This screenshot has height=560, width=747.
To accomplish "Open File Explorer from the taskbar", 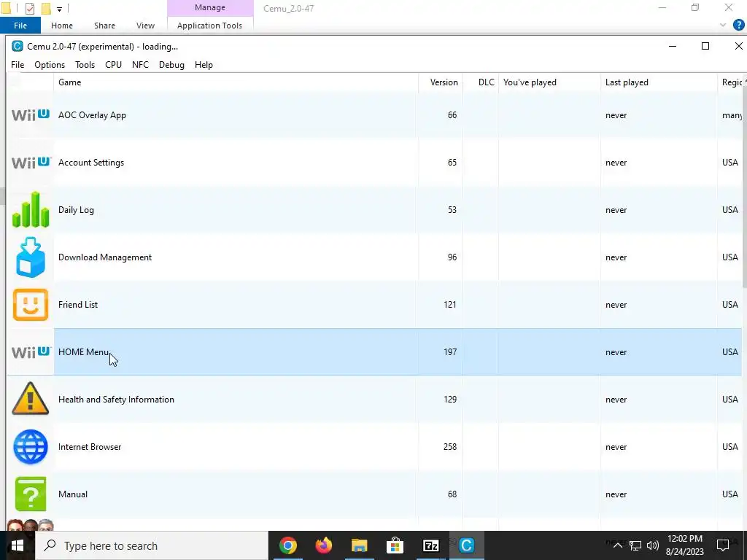I will (x=360, y=545).
